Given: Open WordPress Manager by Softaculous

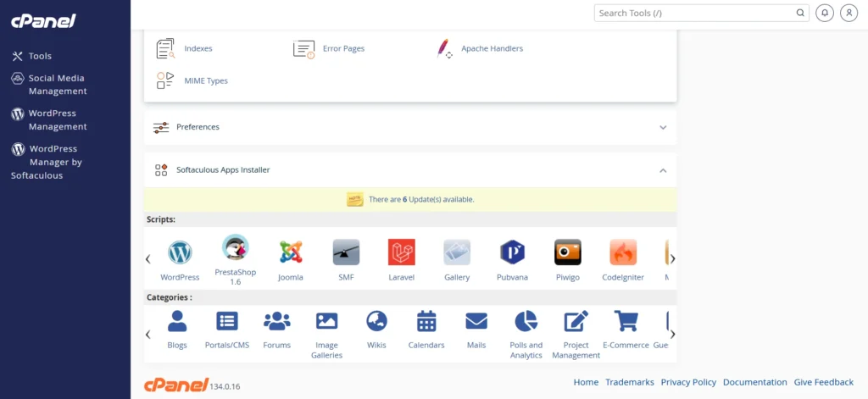Looking at the screenshot, I should [47, 162].
